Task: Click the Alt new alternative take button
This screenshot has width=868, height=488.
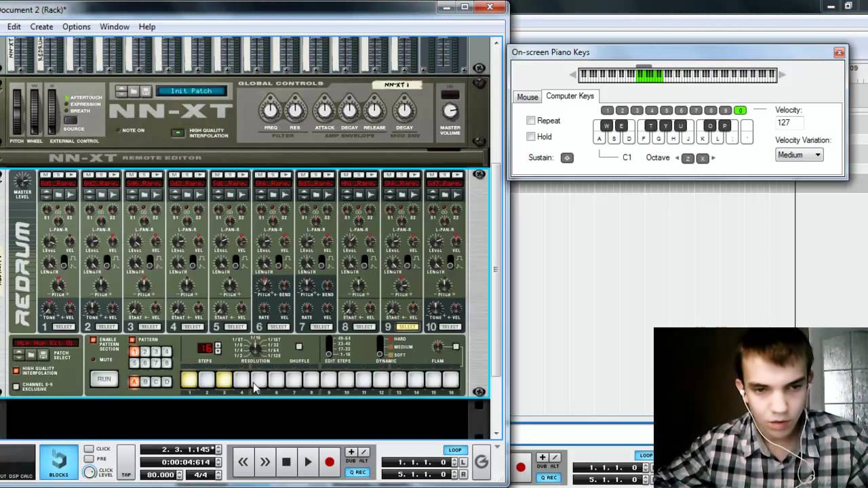Action: point(363,452)
